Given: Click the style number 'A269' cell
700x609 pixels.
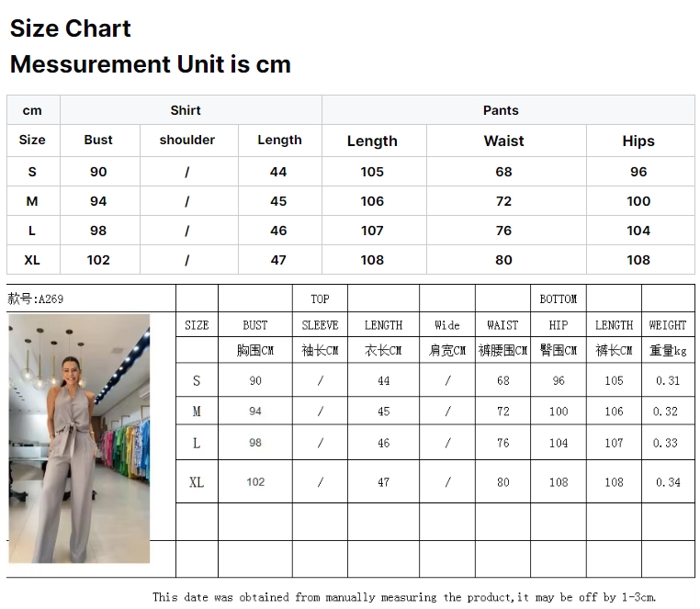Looking at the screenshot, I should [x=37, y=299].
